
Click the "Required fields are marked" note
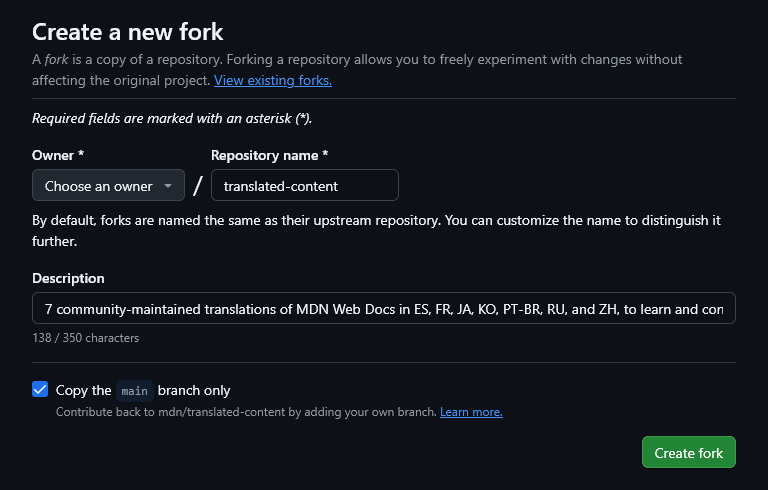tap(172, 118)
